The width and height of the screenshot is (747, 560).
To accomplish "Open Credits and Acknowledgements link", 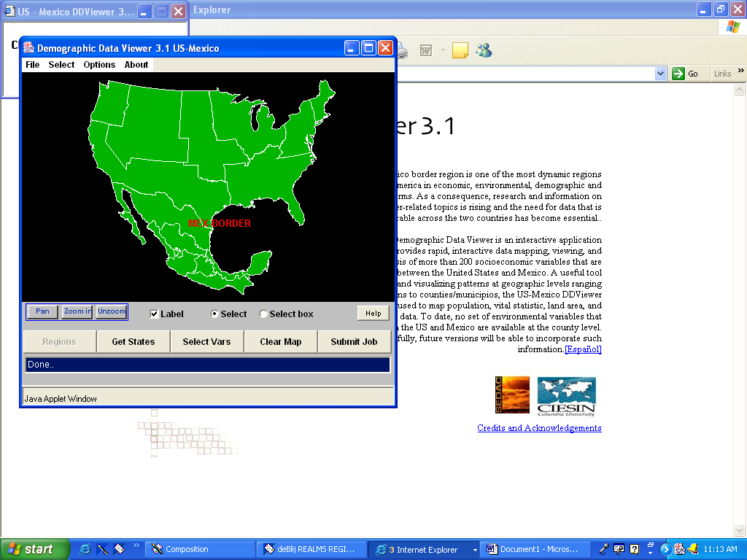I will [x=539, y=428].
